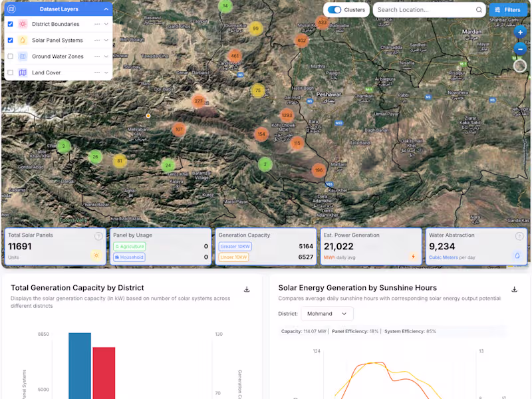The height and width of the screenshot is (399, 532).
Task: Click Ground Water Zones layer icon
Action: pos(23,57)
